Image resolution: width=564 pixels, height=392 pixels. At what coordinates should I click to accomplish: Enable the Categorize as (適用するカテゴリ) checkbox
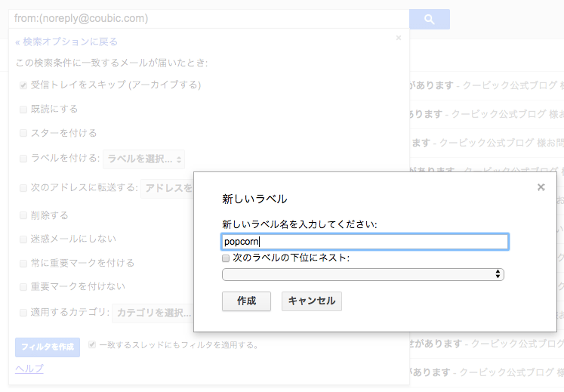tap(23, 313)
